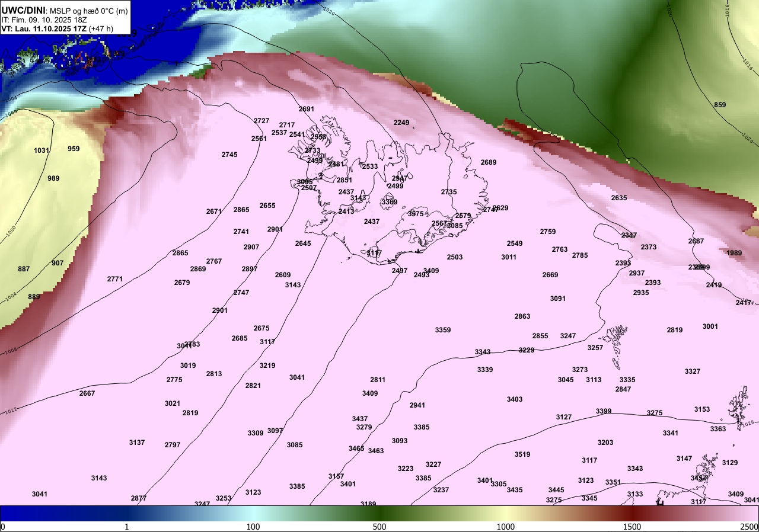Click the 1012 isobar label

[10, 411]
